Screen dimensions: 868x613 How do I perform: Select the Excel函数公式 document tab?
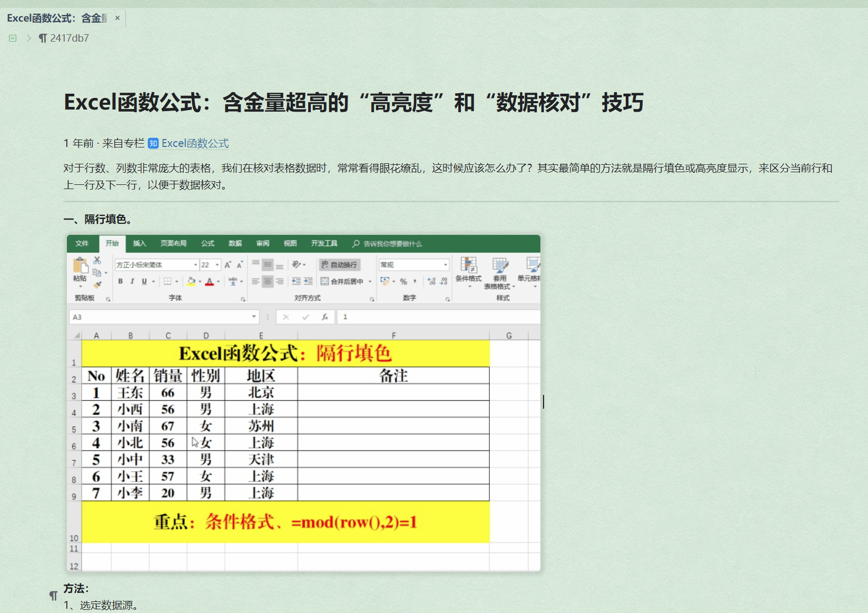pos(57,18)
